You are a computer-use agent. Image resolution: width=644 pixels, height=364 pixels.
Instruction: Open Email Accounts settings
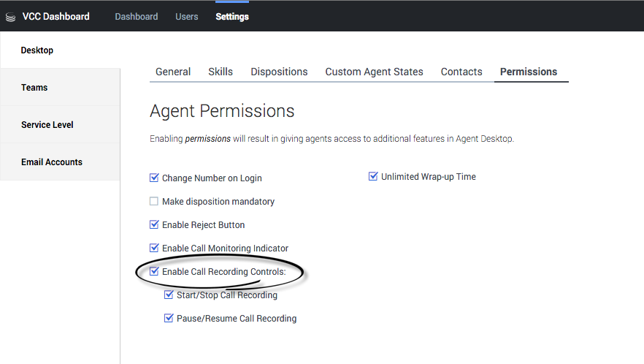point(52,162)
